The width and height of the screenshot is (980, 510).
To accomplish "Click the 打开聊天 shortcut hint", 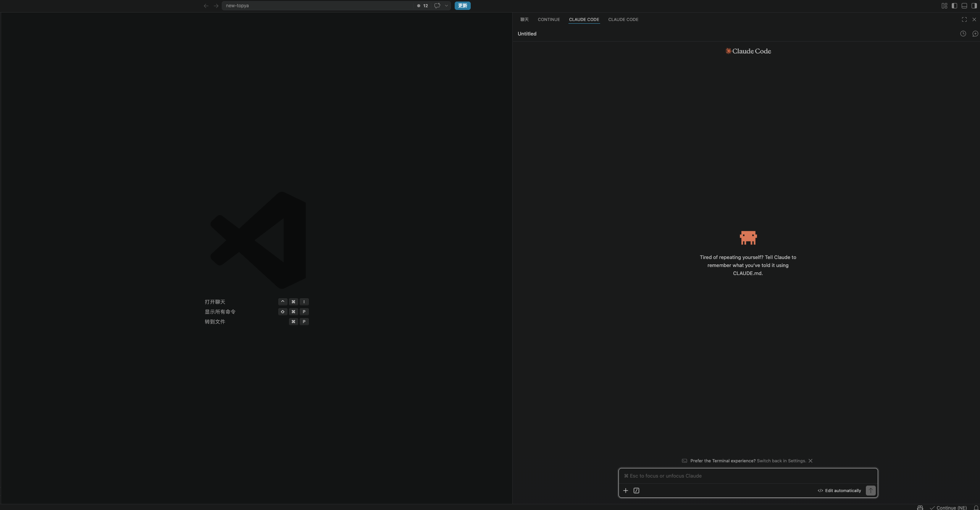I will (215, 302).
